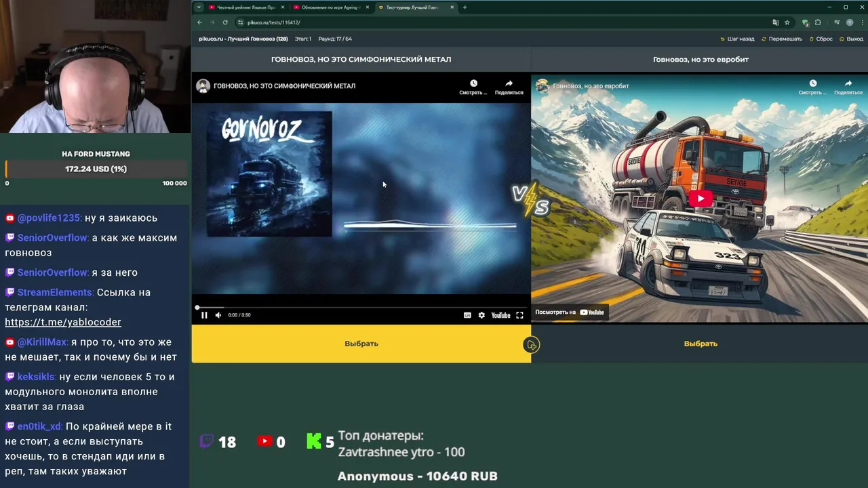
Task: Play the right Eurobeat video
Action: point(700,199)
